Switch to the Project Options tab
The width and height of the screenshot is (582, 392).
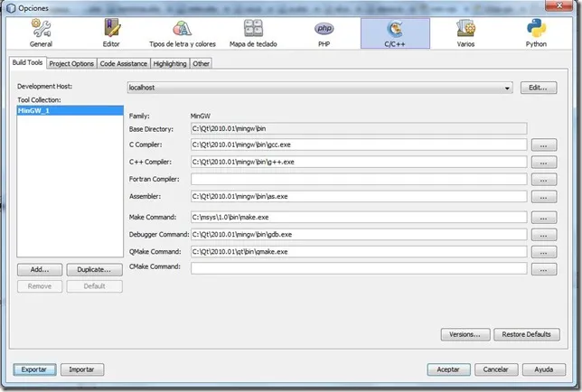[71, 64]
